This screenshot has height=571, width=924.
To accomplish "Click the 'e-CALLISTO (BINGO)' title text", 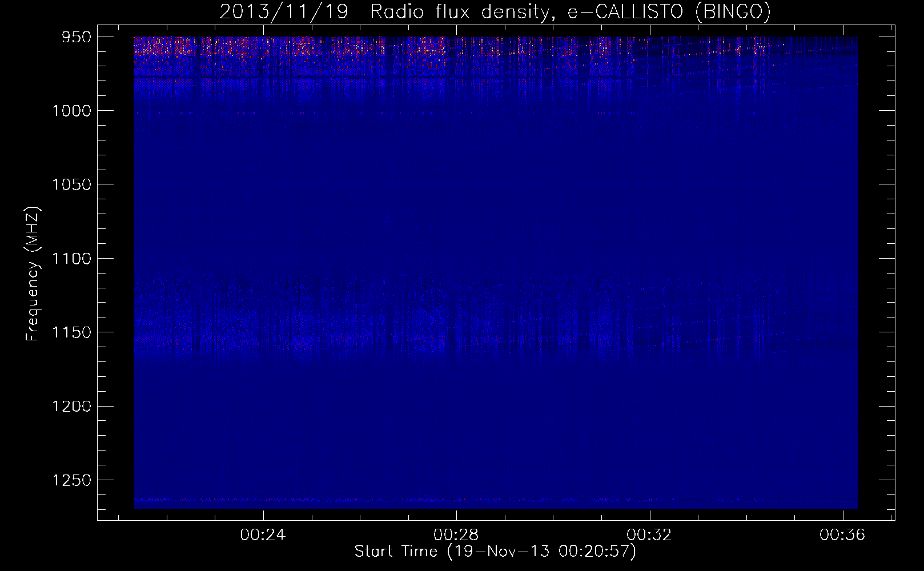I will tap(669, 12).
